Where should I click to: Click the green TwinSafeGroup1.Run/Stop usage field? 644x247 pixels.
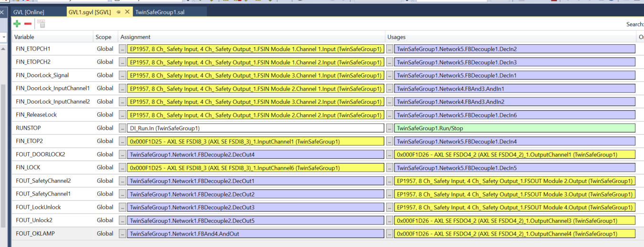click(515, 128)
